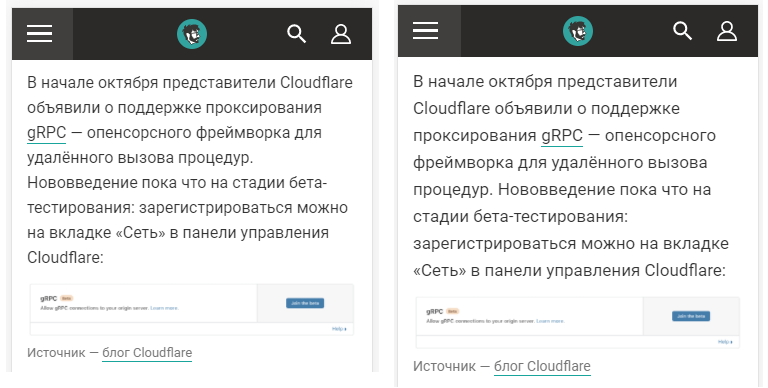Open user profile icon in left screenshot
This screenshot has height=388, width=768.
(341, 34)
